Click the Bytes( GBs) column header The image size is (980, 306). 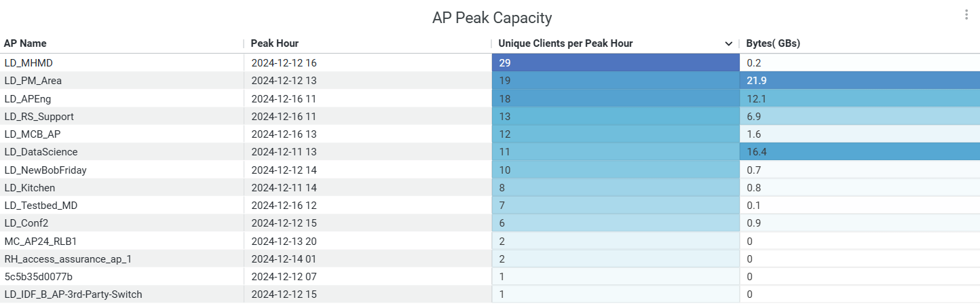tap(773, 43)
